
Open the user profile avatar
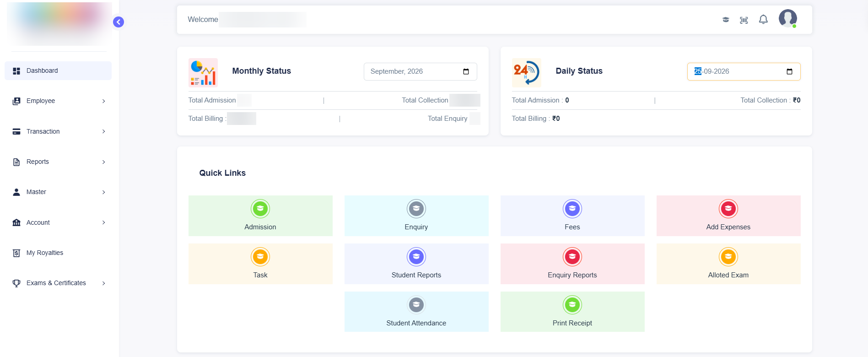coord(788,18)
